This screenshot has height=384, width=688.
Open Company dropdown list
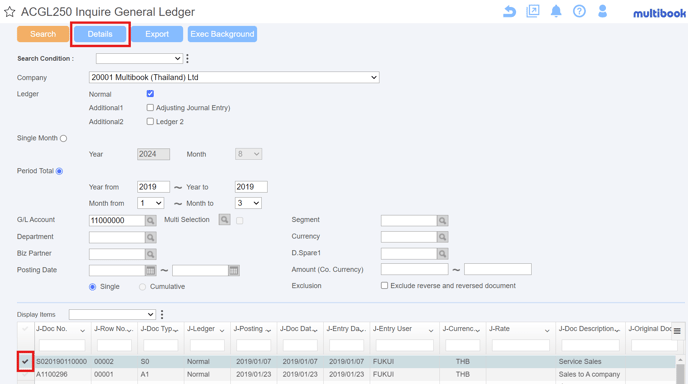pos(234,77)
